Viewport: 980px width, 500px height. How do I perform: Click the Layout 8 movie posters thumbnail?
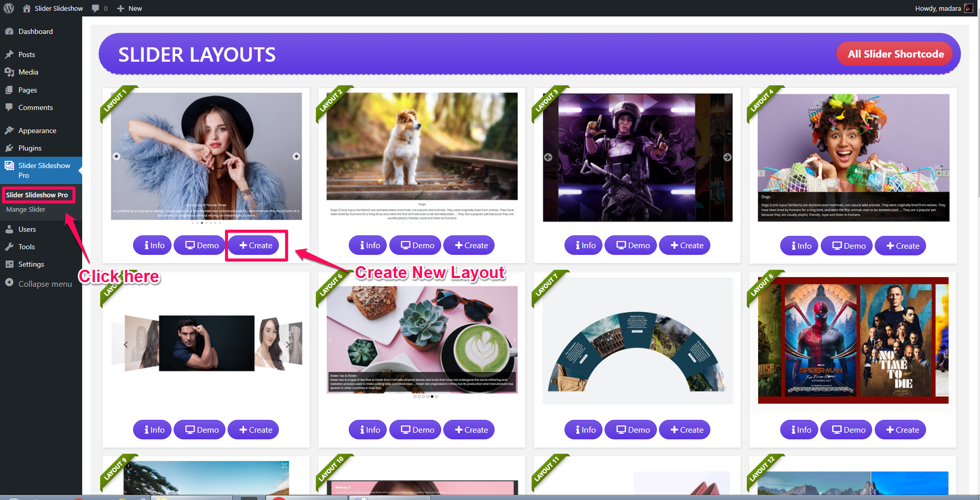pyautogui.click(x=853, y=340)
